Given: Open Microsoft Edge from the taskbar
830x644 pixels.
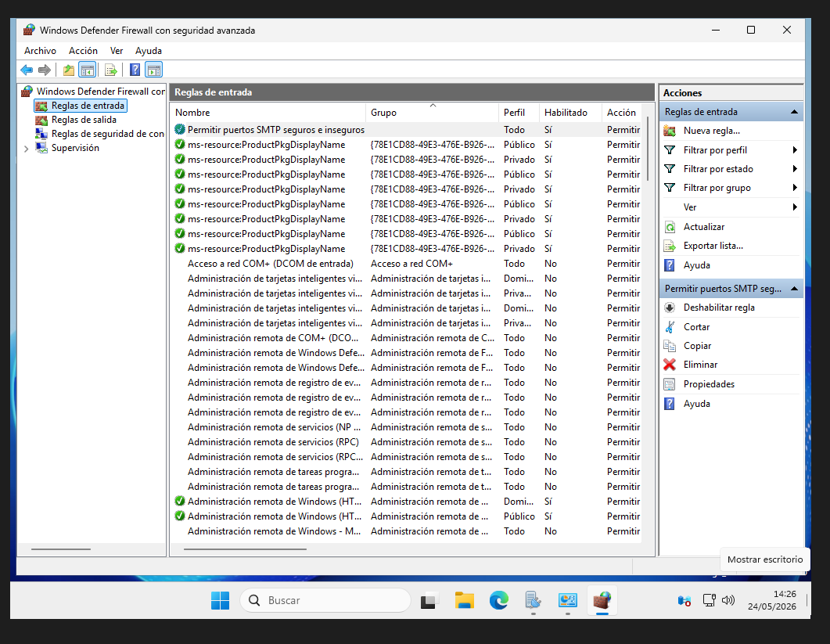Looking at the screenshot, I should [x=498, y=600].
